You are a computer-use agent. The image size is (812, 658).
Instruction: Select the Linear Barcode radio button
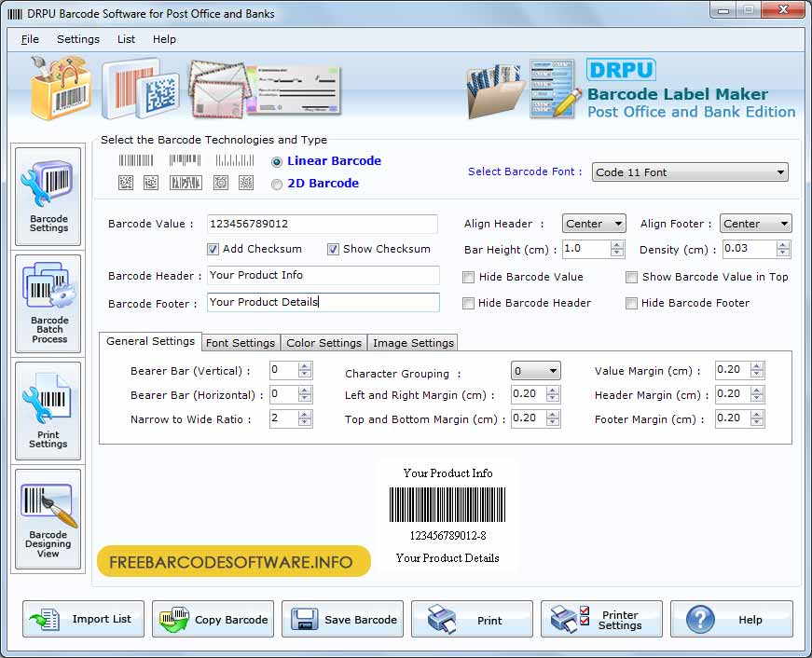click(x=277, y=162)
